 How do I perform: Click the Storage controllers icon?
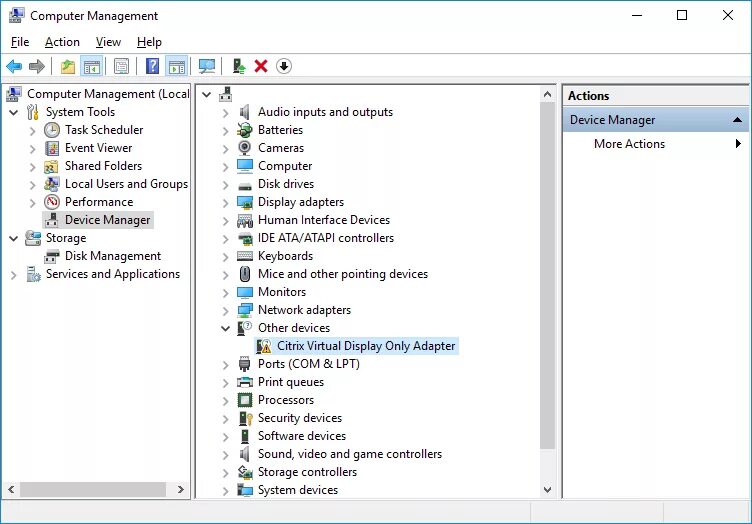[245, 472]
